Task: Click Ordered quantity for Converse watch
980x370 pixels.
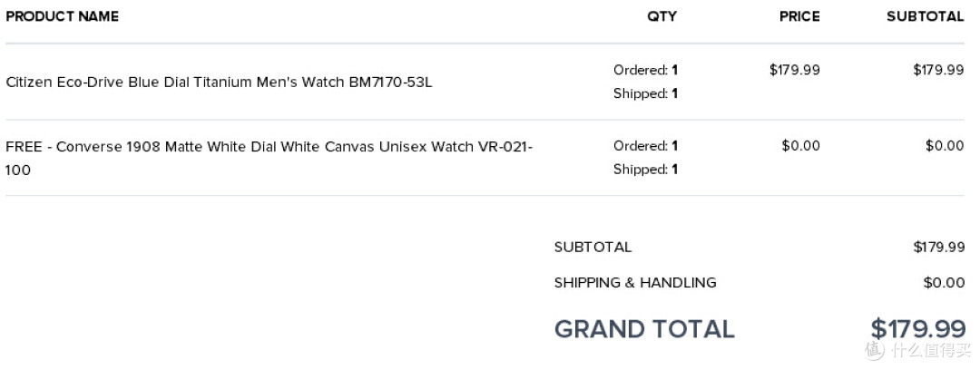Action: click(x=646, y=146)
